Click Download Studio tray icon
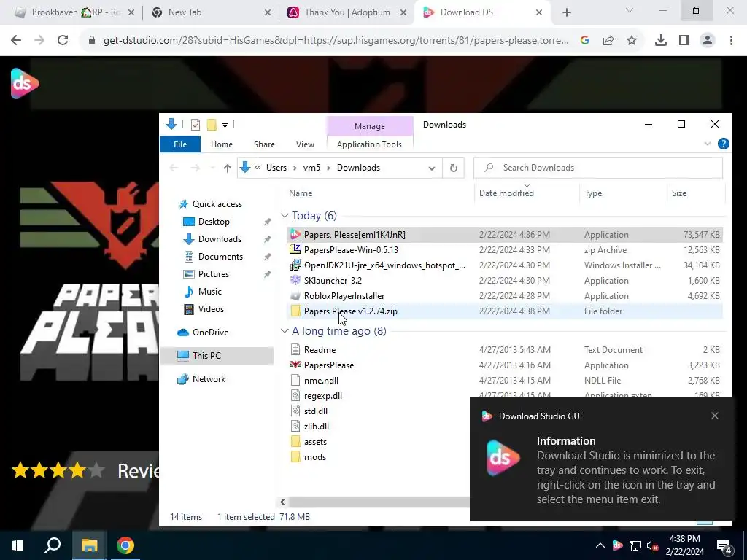The width and height of the screenshot is (747, 560). [x=617, y=545]
